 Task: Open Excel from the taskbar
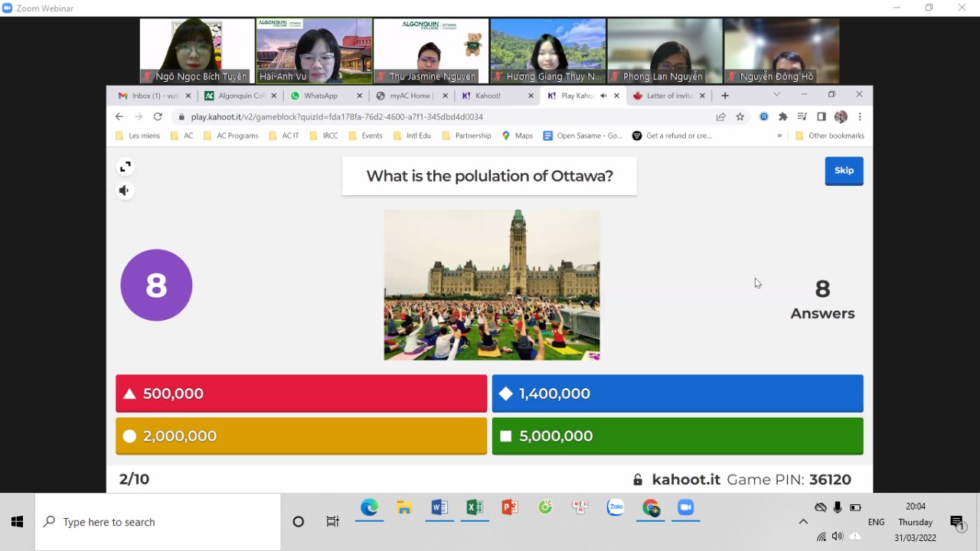[x=475, y=508]
